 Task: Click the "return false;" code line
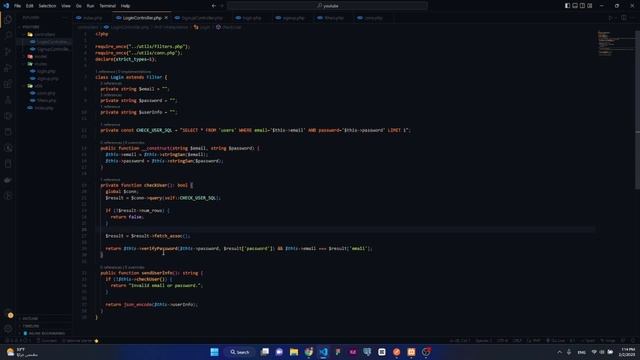[127, 217]
